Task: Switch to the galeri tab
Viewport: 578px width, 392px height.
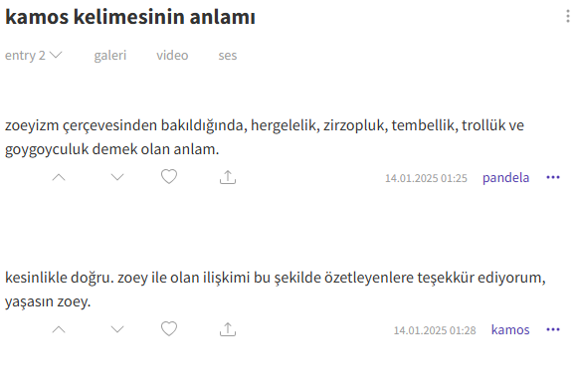Action: click(x=109, y=56)
